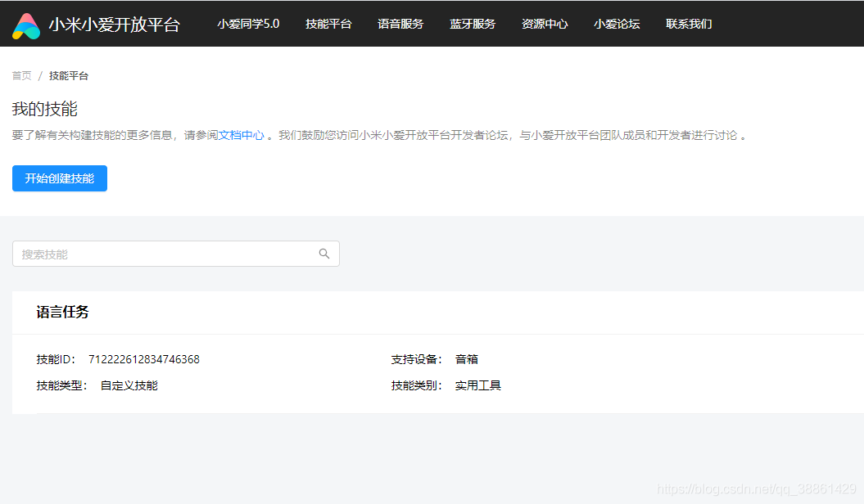Image resolution: width=864 pixels, height=504 pixels.
Task: Click the 技能类型: label
Action: 61,385
